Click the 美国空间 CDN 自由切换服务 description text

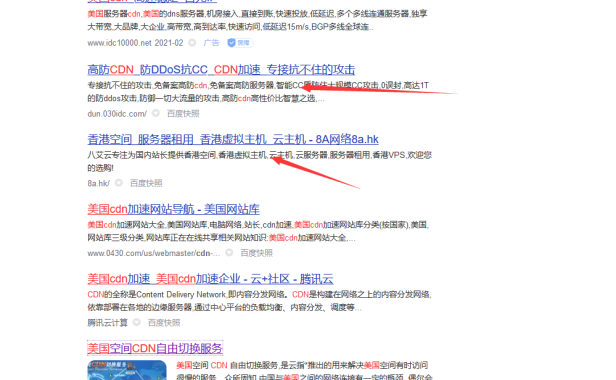pyautogui.click(x=304, y=371)
